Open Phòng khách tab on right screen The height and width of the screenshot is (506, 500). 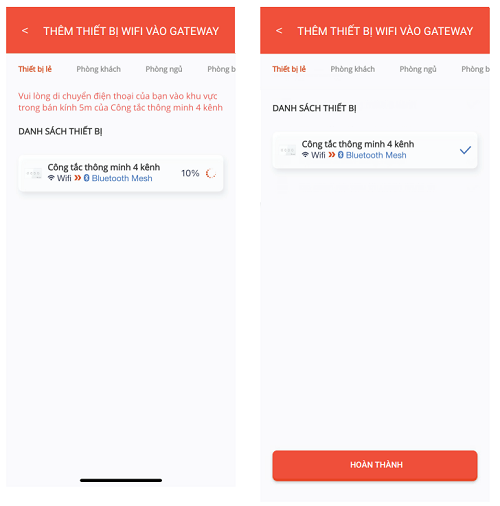(x=353, y=69)
